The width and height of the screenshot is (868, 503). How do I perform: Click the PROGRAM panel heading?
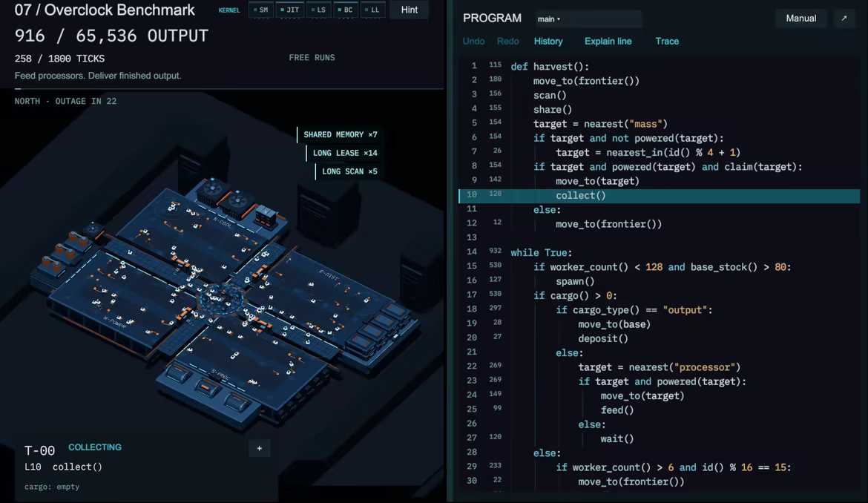(x=492, y=19)
